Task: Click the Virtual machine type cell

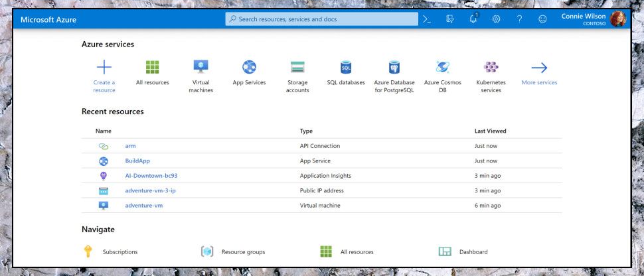Action: pyautogui.click(x=320, y=206)
